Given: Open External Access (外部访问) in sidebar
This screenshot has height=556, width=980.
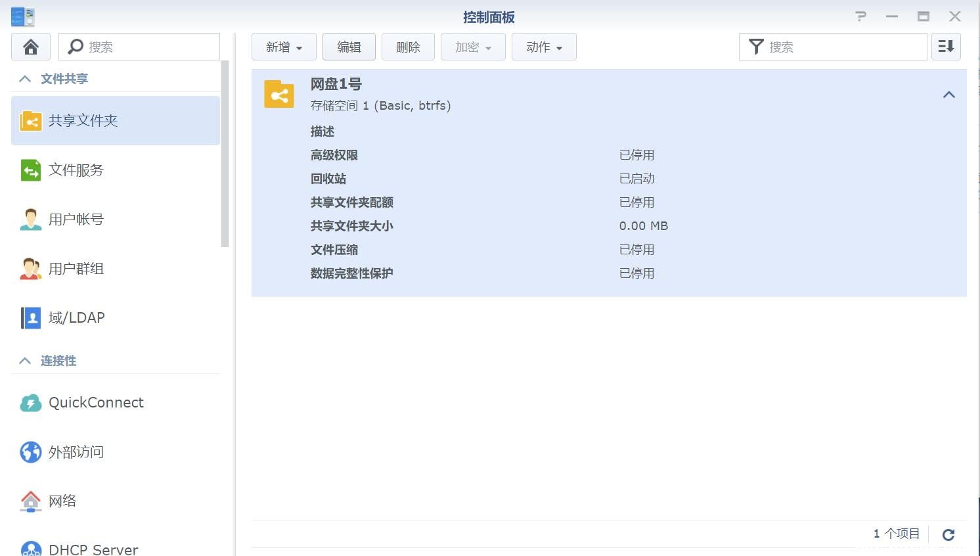Looking at the screenshot, I should (x=116, y=452).
